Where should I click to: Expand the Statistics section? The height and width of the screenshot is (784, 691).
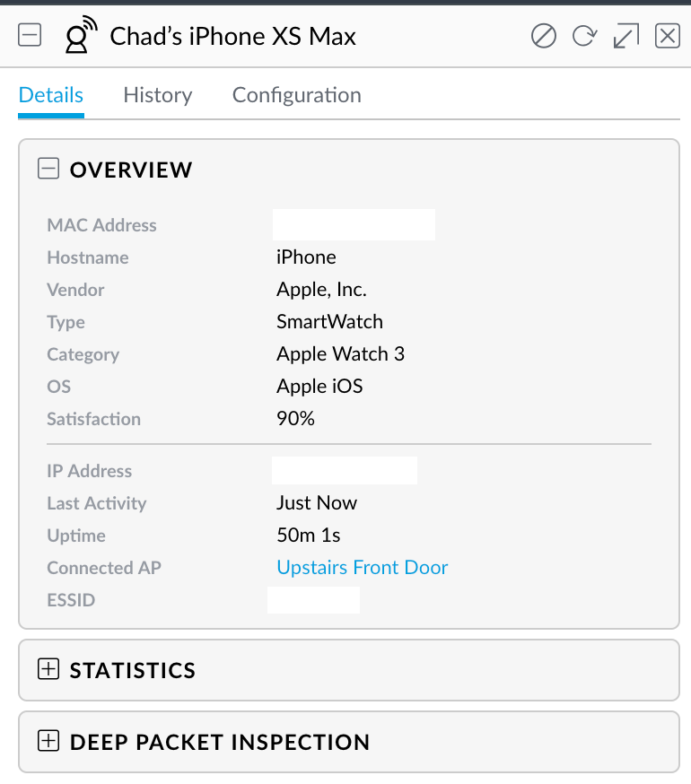pos(48,669)
